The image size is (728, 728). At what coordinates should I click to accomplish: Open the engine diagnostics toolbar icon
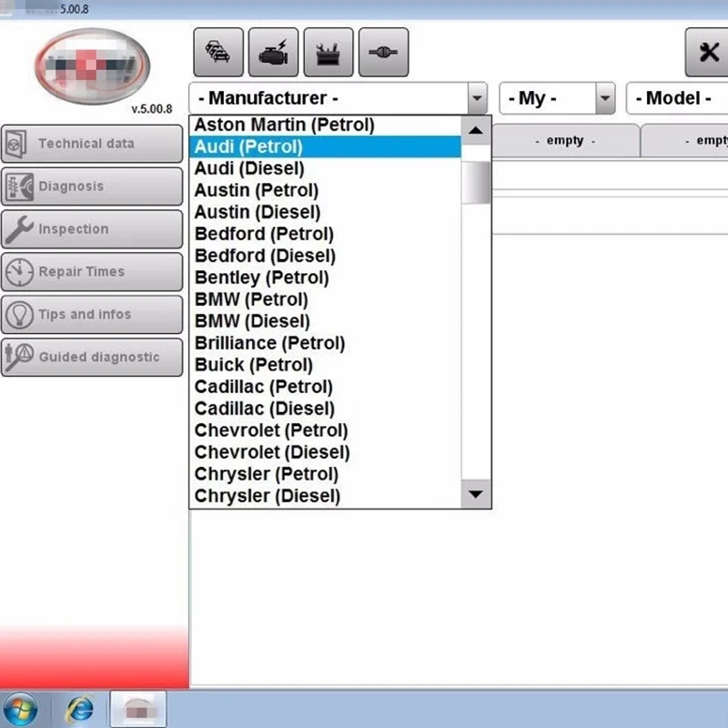274,52
